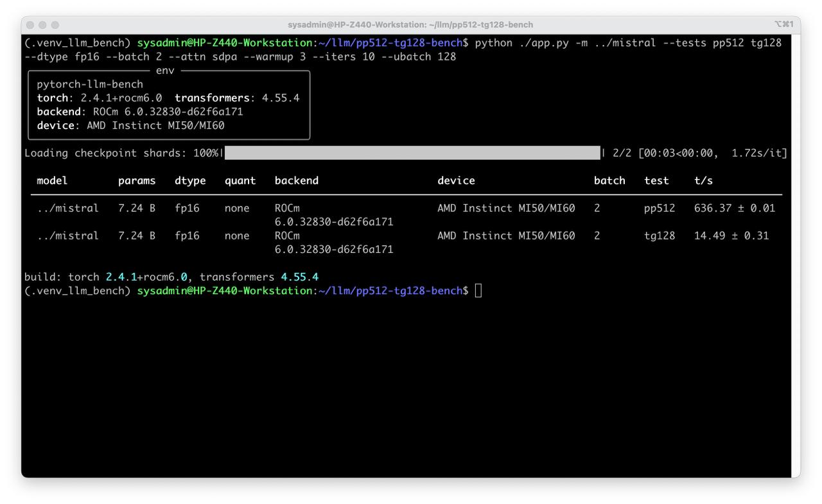Click the 't/s' column header
Viewport: 822px width, 504px height.
703,180
